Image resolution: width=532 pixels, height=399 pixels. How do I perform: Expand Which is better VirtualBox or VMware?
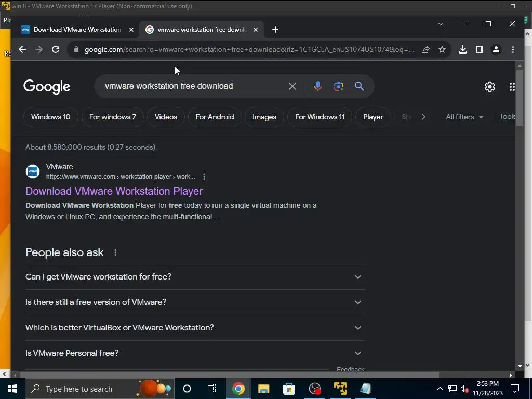(x=195, y=328)
